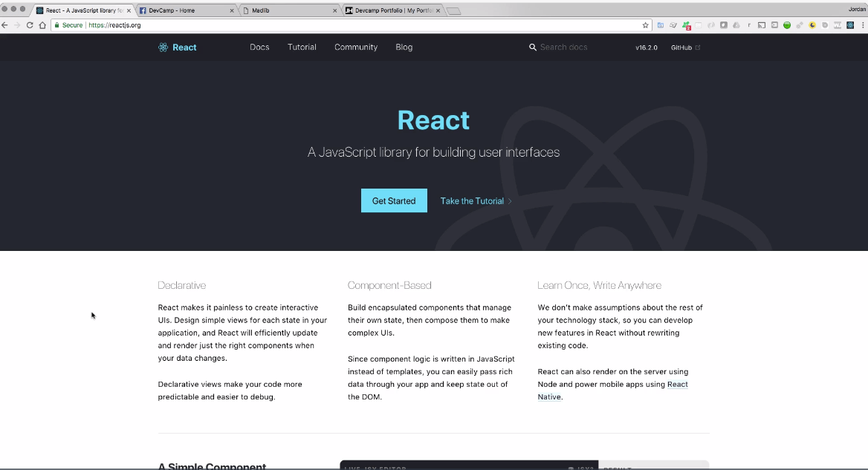Click the Google Drive extension icon
The image size is (868, 470).
point(736,25)
